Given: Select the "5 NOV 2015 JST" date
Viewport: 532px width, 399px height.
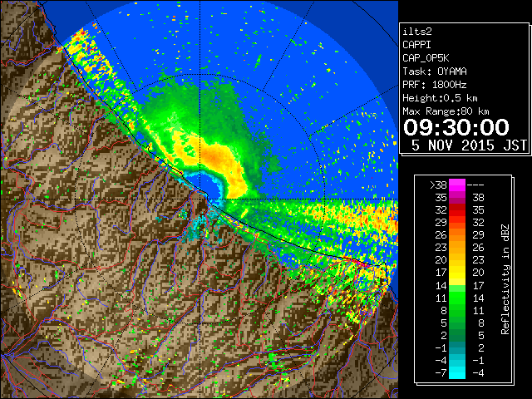Looking at the screenshot, I should (469, 145).
